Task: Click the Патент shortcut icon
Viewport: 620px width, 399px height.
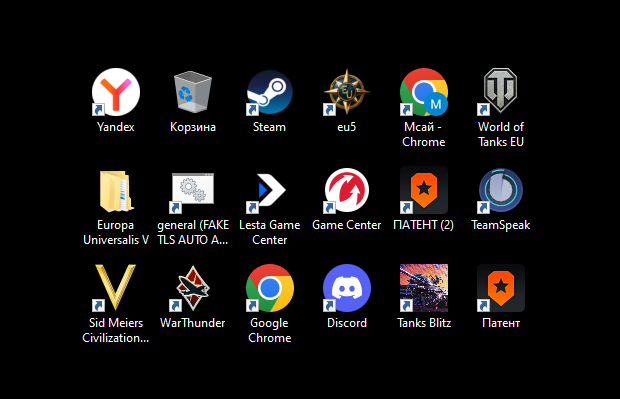Action: coord(501,288)
